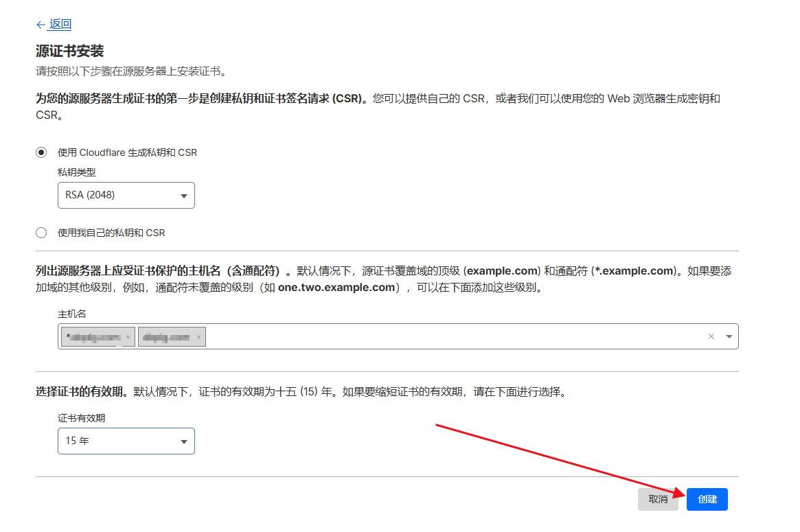Click the back arrow icon before 返回
The height and width of the screenshot is (532, 800).
pos(41,25)
